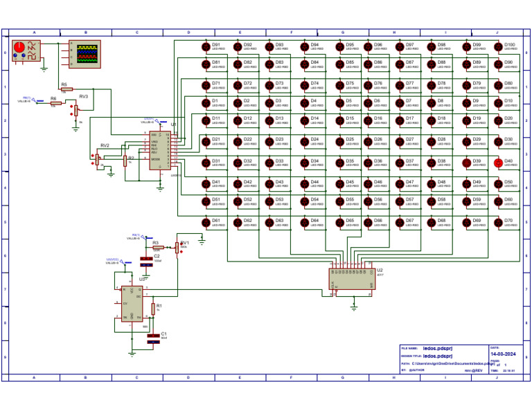
Task: Select resistor R2 symbol
Action: tap(125, 161)
